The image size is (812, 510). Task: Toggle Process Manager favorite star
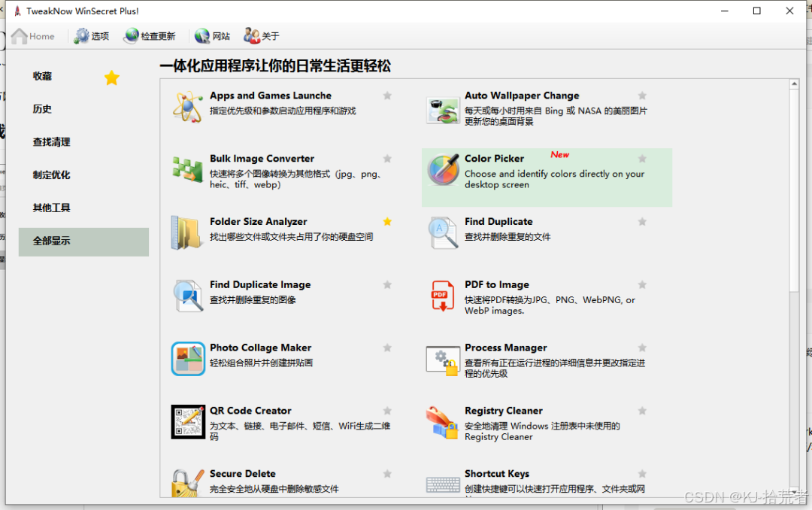[x=642, y=348]
